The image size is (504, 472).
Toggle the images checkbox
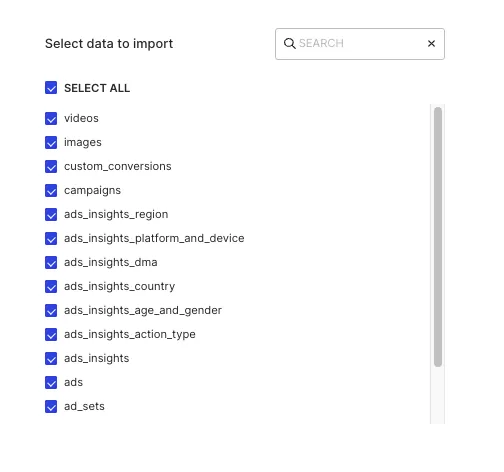point(51,142)
